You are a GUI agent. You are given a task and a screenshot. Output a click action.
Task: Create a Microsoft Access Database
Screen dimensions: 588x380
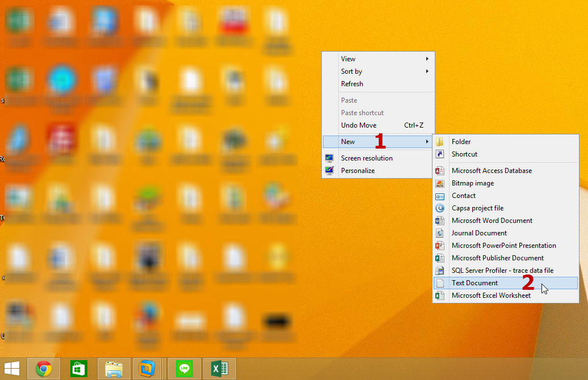pyautogui.click(x=492, y=170)
